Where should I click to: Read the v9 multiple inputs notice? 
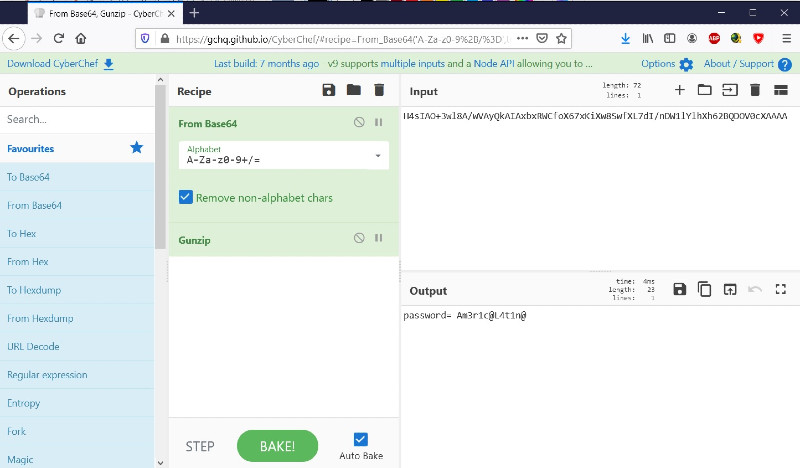[x=460, y=64]
